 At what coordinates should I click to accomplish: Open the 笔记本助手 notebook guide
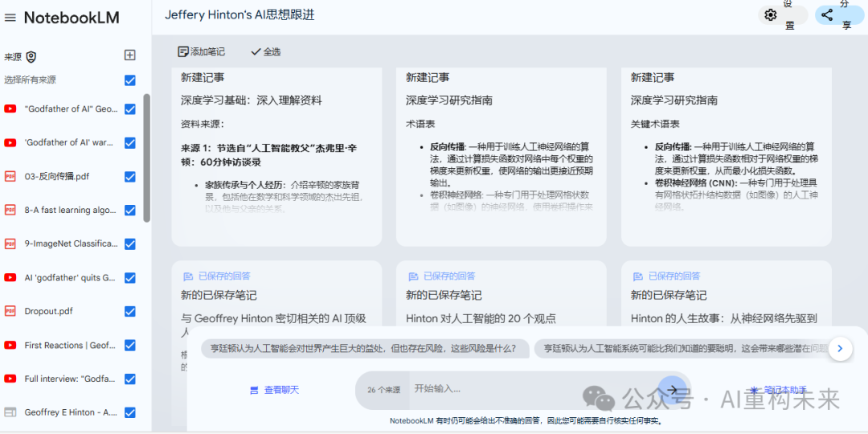click(x=779, y=391)
